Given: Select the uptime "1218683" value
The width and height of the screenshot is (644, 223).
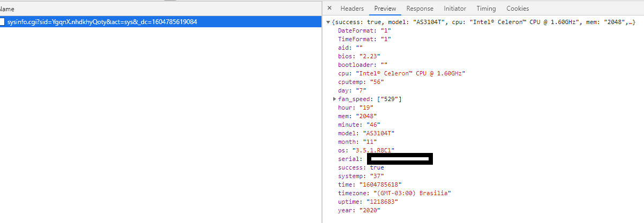Looking at the screenshot, I should (x=383, y=202).
